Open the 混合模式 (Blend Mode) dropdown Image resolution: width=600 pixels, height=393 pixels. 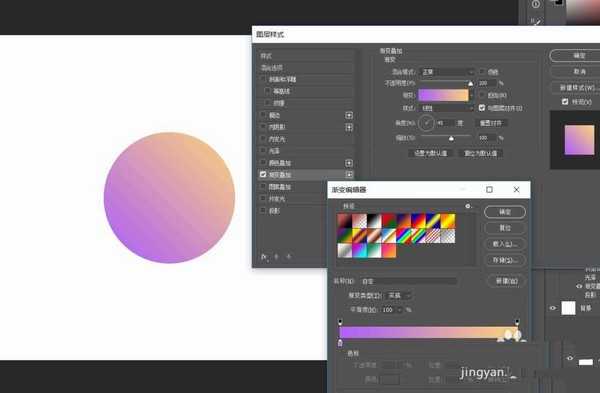pyautogui.click(x=447, y=72)
